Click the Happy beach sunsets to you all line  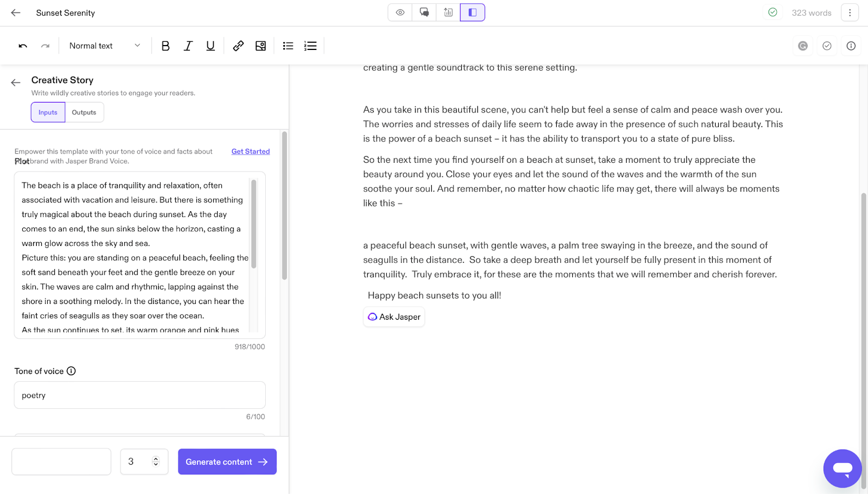435,295
